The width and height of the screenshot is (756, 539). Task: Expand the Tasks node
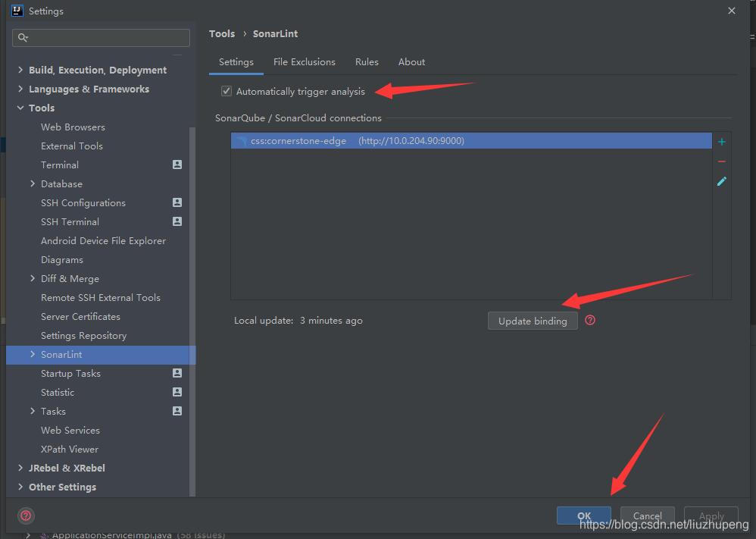(x=33, y=411)
